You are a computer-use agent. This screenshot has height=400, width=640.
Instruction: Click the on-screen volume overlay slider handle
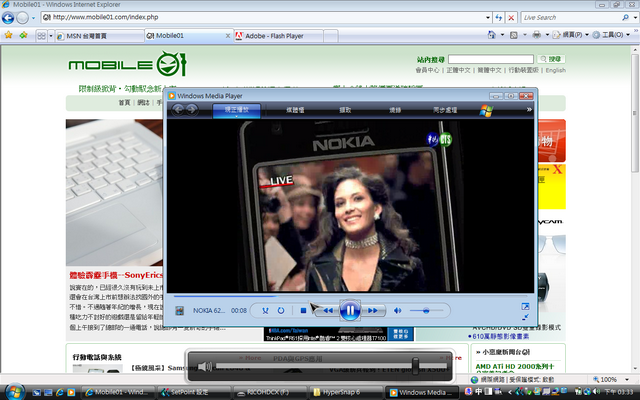click(416, 366)
